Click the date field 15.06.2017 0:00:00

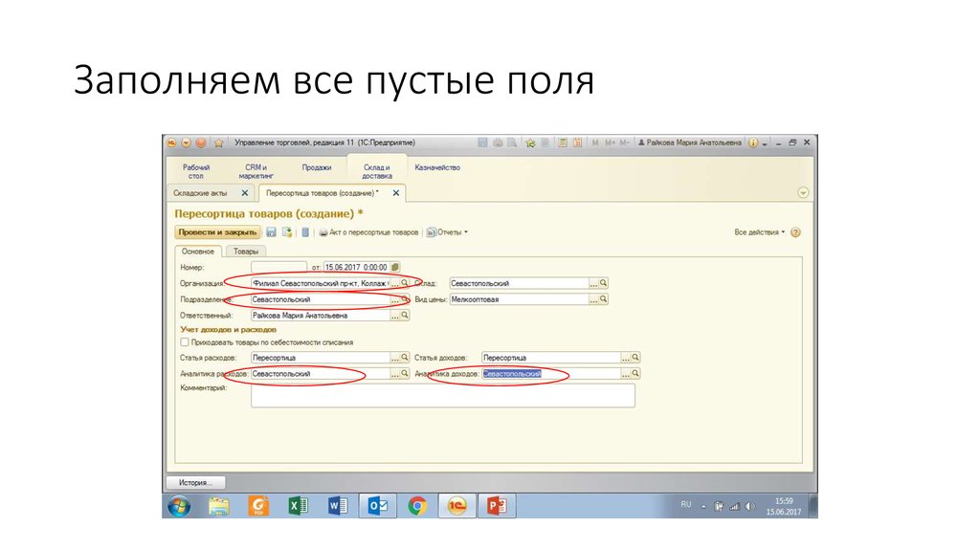point(356,267)
